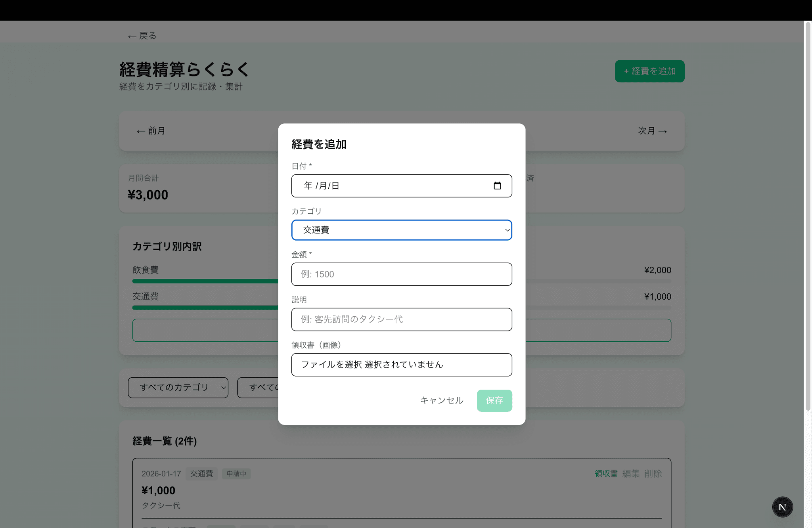This screenshot has height=528, width=812.
Task: Click the + 経費を追加 button
Action: coord(649,71)
